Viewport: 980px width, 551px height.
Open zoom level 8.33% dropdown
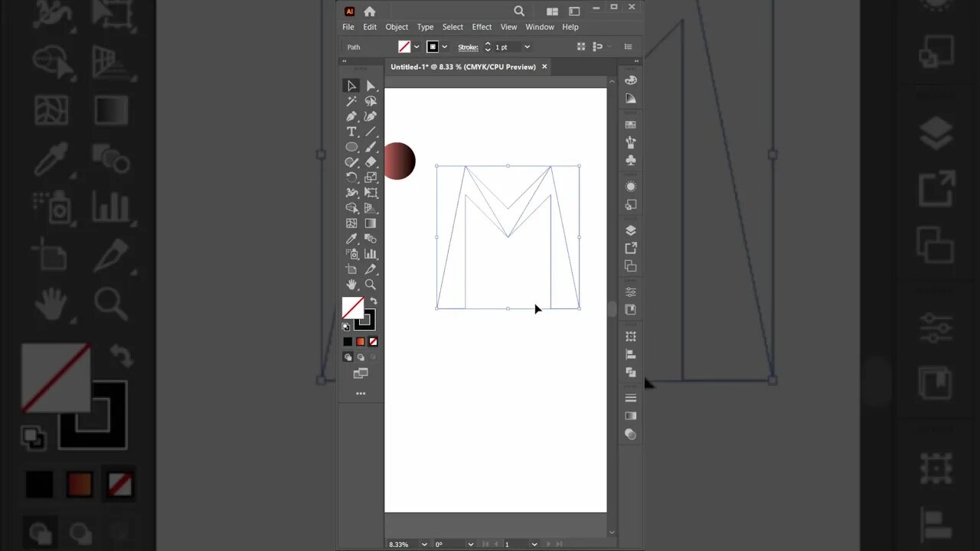click(423, 544)
